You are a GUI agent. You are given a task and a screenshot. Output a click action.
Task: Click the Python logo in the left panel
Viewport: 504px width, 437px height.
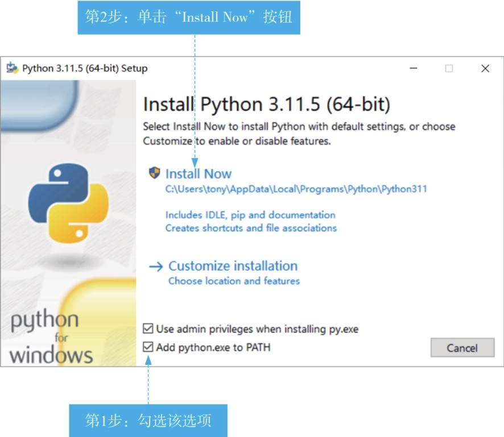coord(68,203)
